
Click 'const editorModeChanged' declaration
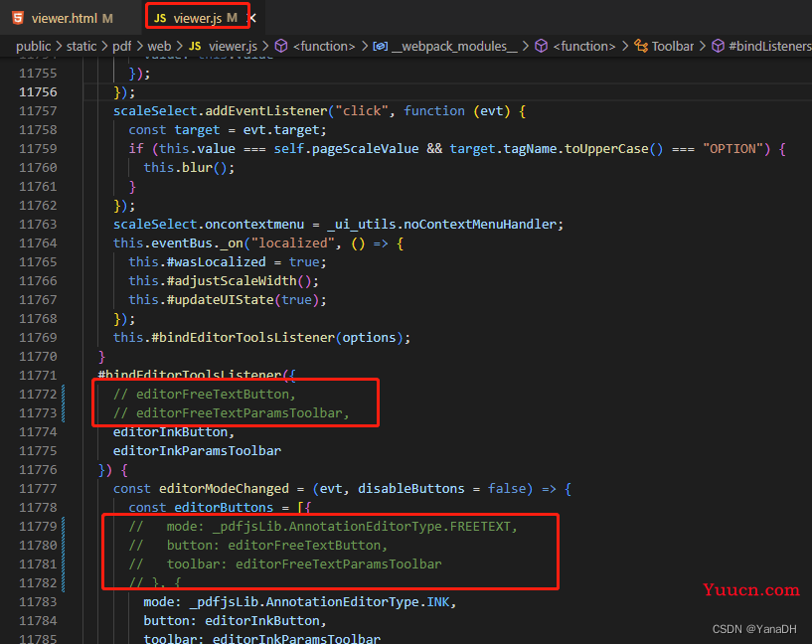tap(201, 489)
